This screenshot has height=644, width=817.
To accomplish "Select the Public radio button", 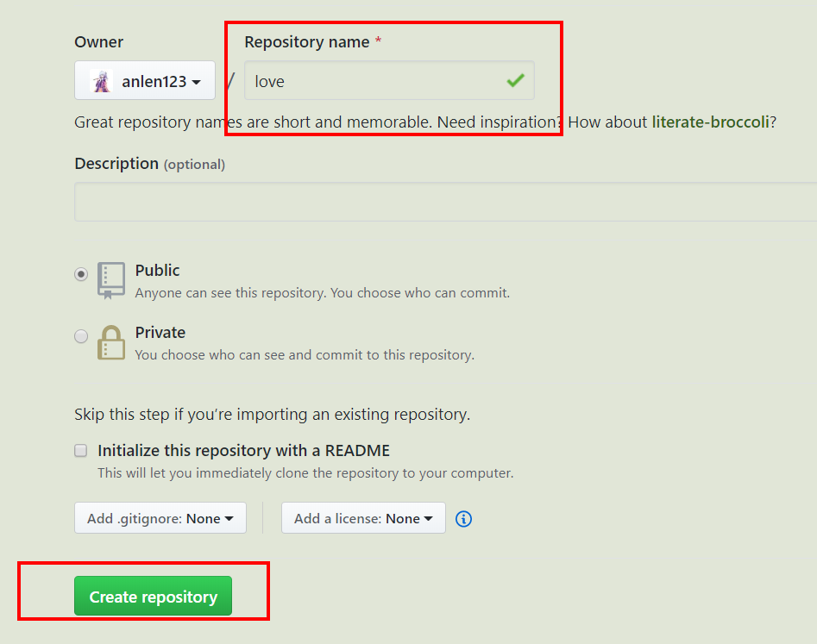I will pyautogui.click(x=81, y=274).
